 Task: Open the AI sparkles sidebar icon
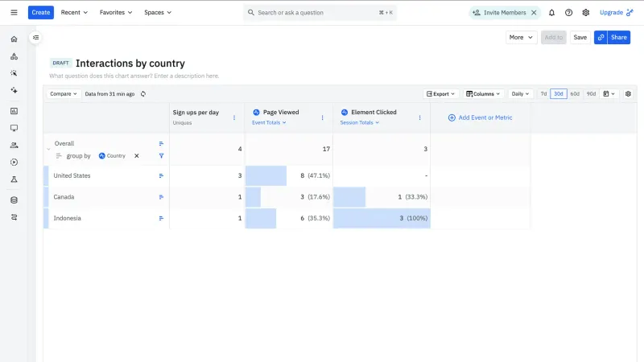coord(14,90)
